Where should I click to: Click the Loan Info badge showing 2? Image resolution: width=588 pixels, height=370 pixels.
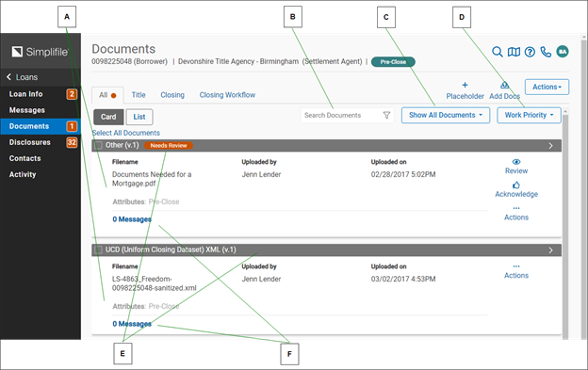pyautogui.click(x=72, y=94)
